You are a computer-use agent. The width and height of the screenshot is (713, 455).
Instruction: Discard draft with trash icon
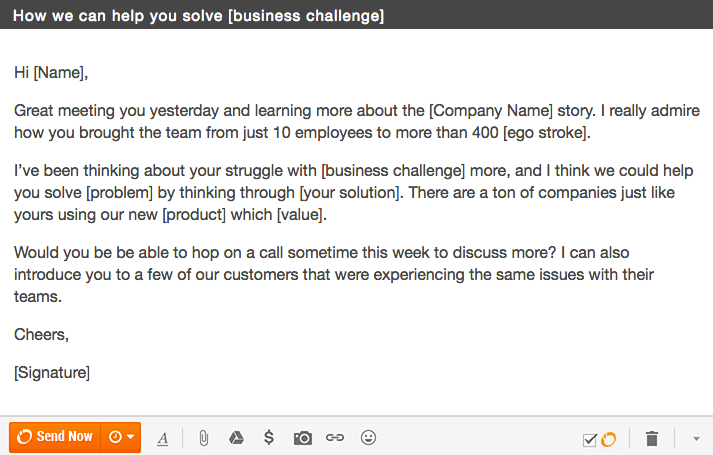pyautogui.click(x=652, y=439)
